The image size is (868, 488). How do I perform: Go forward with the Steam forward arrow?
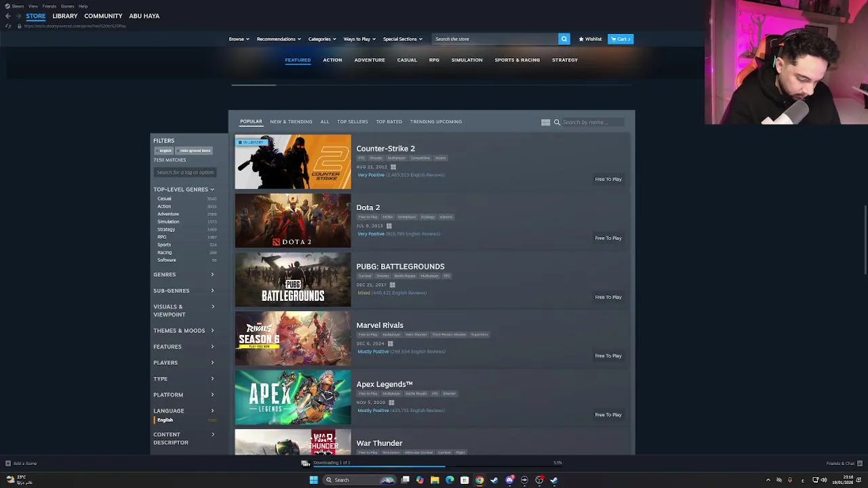(18, 16)
